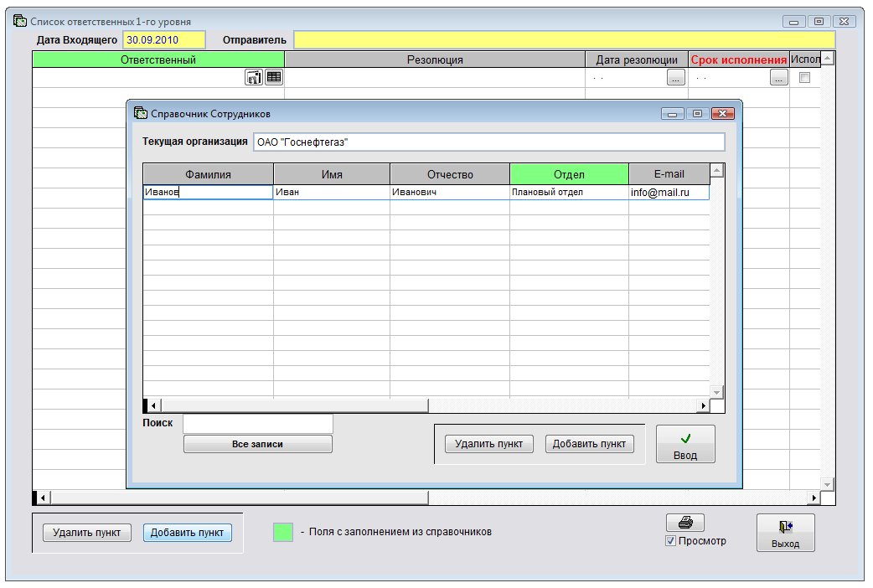The height and width of the screenshot is (588, 873).
Task: Click Добавить пункт in the employee dialog
Action: (x=590, y=444)
